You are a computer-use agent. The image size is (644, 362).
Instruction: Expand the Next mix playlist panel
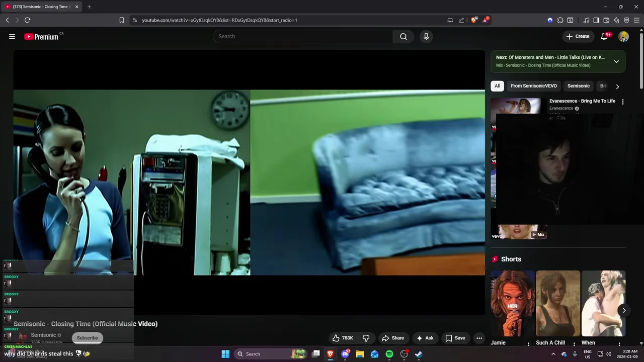616,61
